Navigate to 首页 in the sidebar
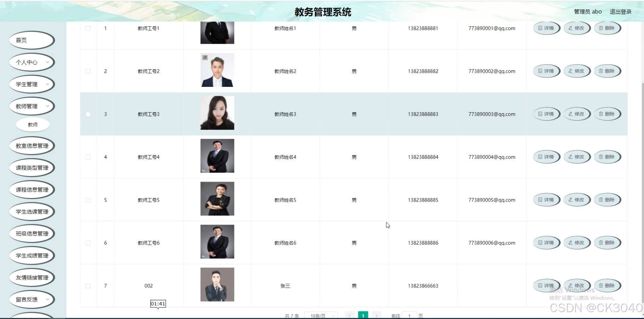 (x=31, y=40)
